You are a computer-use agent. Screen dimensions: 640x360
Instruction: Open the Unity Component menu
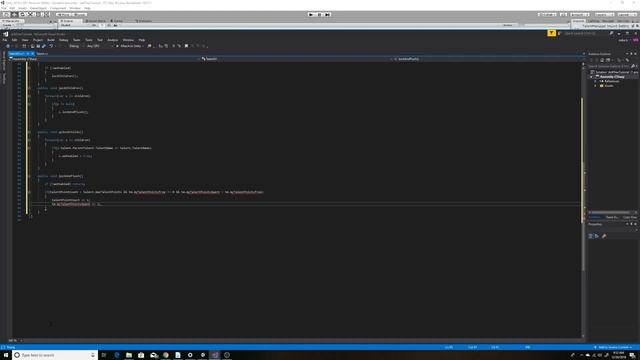58,8
